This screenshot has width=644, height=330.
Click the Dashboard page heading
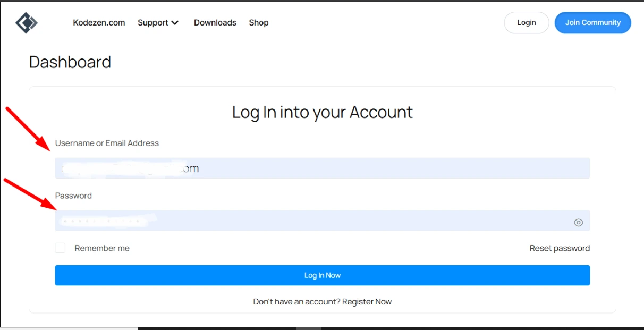point(70,62)
